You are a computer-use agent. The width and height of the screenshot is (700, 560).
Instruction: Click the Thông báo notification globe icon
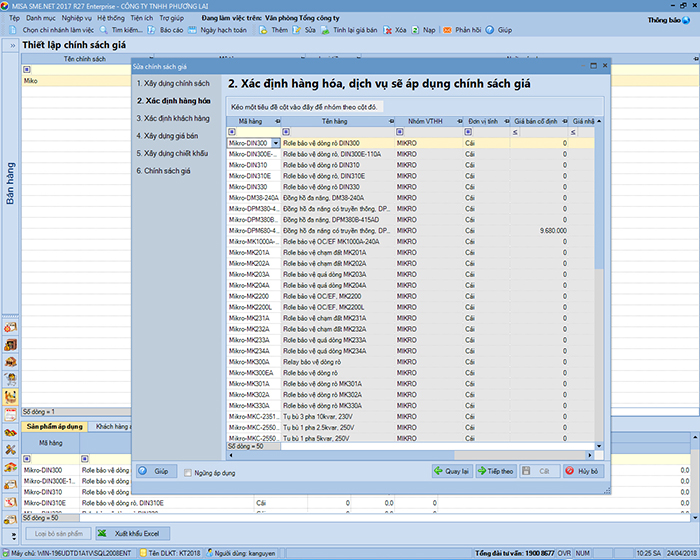686,20
